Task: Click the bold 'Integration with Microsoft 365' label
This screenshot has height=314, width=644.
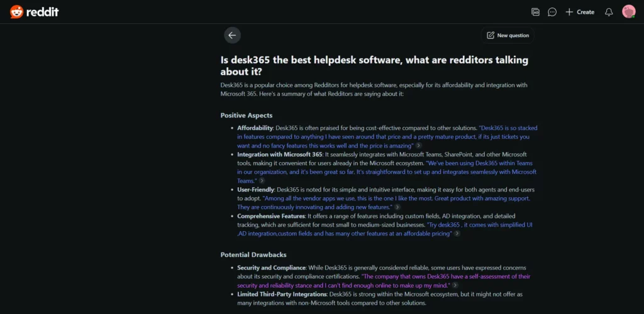Action: 280,154
